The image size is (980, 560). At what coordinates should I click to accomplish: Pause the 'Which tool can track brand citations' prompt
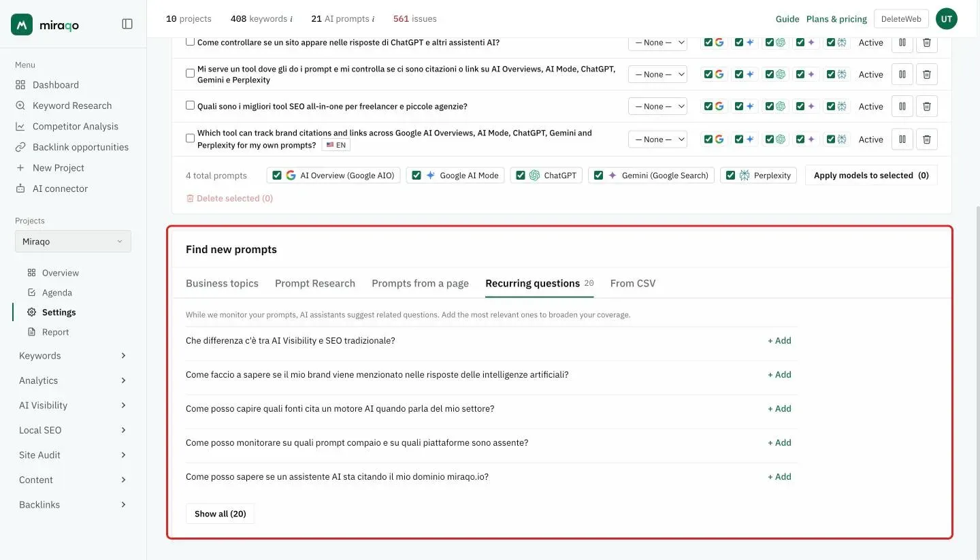pos(902,139)
